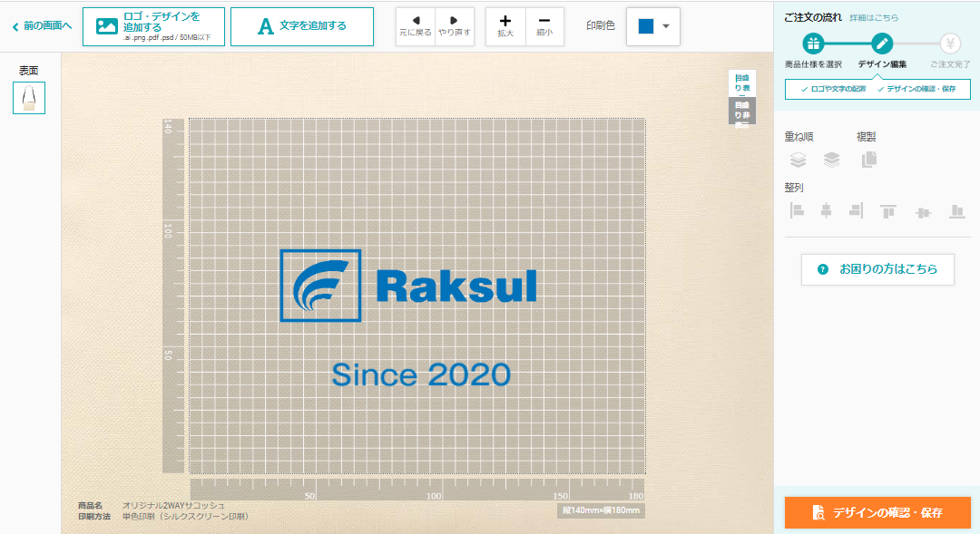Go back via 前の画面へ link
This screenshot has width=980, height=534.
tap(42, 26)
